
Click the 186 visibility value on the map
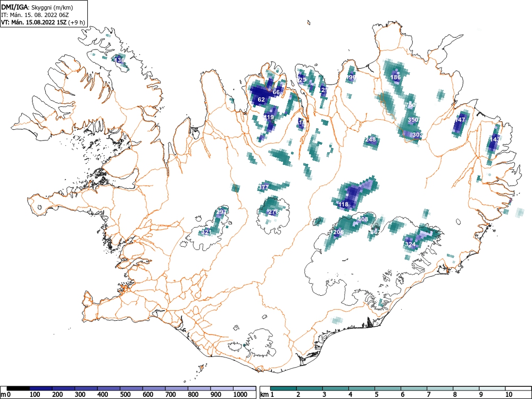(395, 77)
